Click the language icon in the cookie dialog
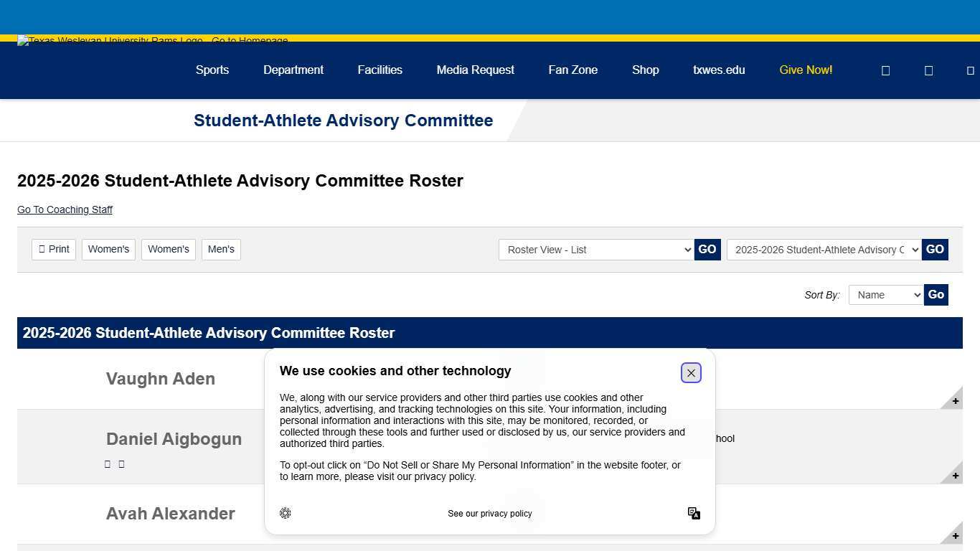980x551 pixels. click(693, 513)
